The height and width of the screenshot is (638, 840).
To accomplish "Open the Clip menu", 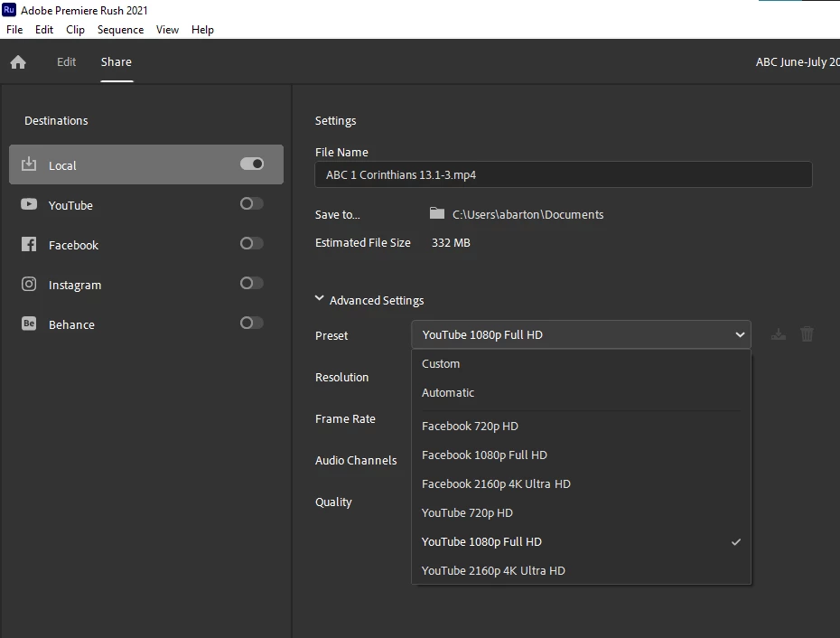I will tap(76, 30).
